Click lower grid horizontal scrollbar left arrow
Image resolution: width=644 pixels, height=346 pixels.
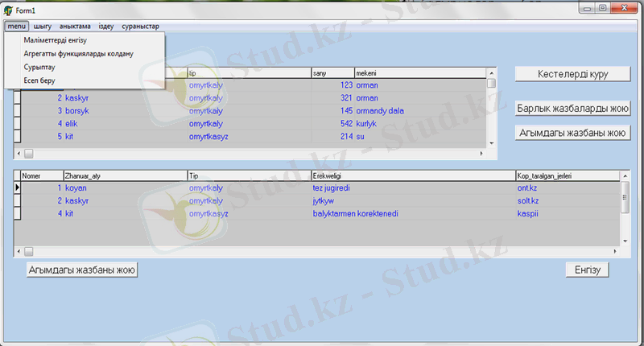[19, 251]
